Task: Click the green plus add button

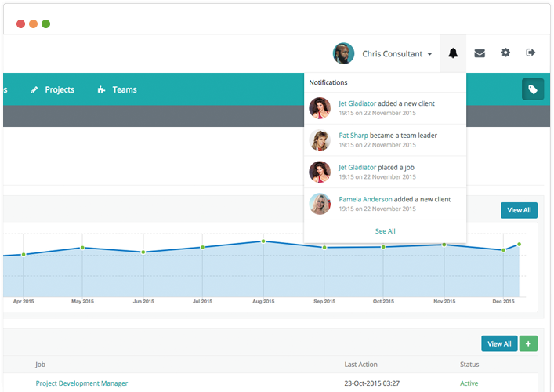Action: [x=528, y=343]
